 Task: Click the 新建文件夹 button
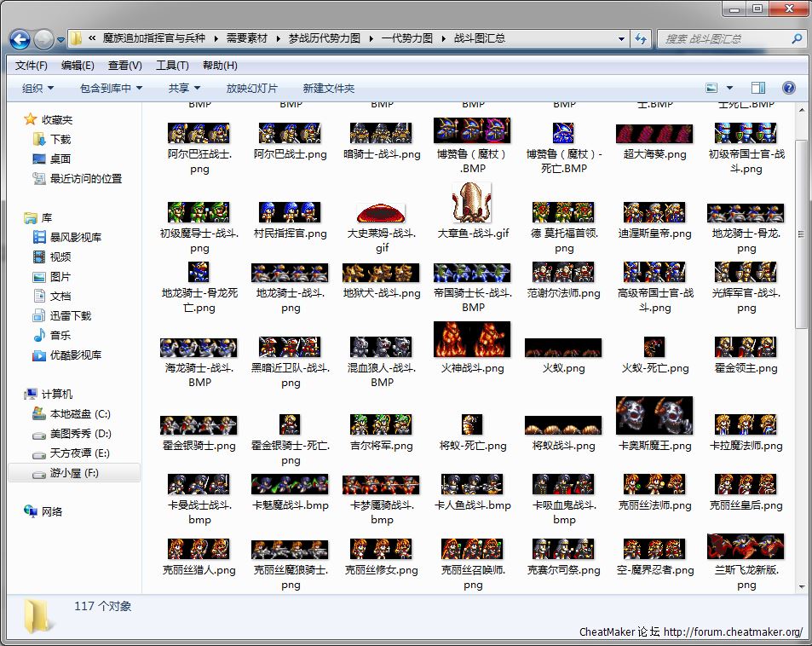coord(329,89)
